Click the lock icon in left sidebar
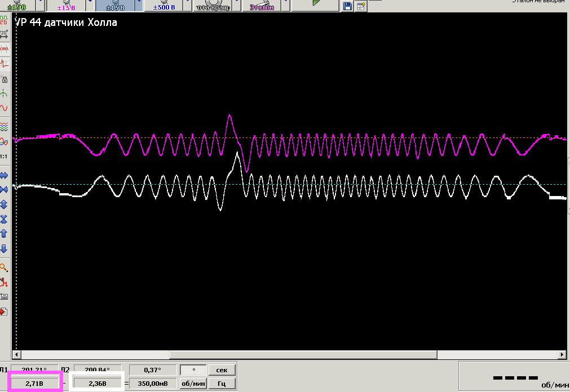The height and width of the screenshot is (392, 570). tap(5, 79)
